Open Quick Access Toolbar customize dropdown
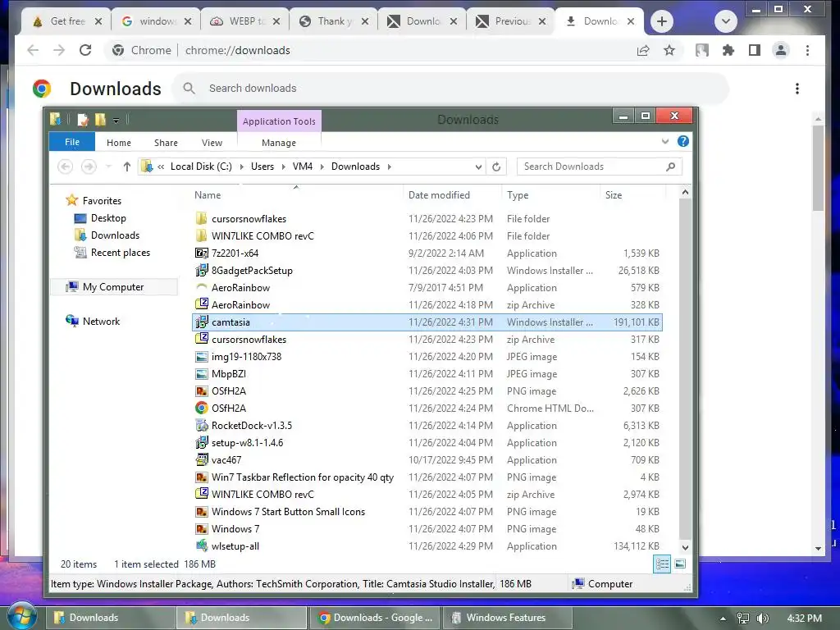840x630 pixels. (116, 121)
